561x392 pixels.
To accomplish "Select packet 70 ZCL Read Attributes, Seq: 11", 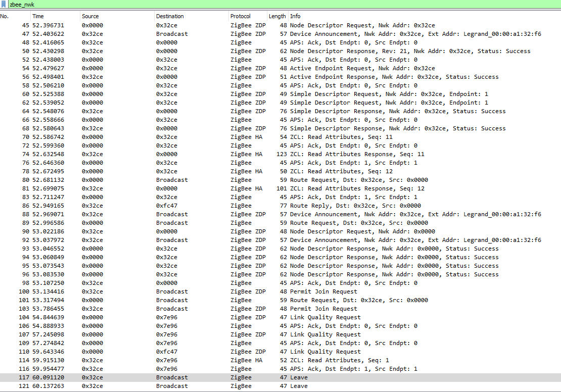I will pyautogui.click(x=280, y=137).
